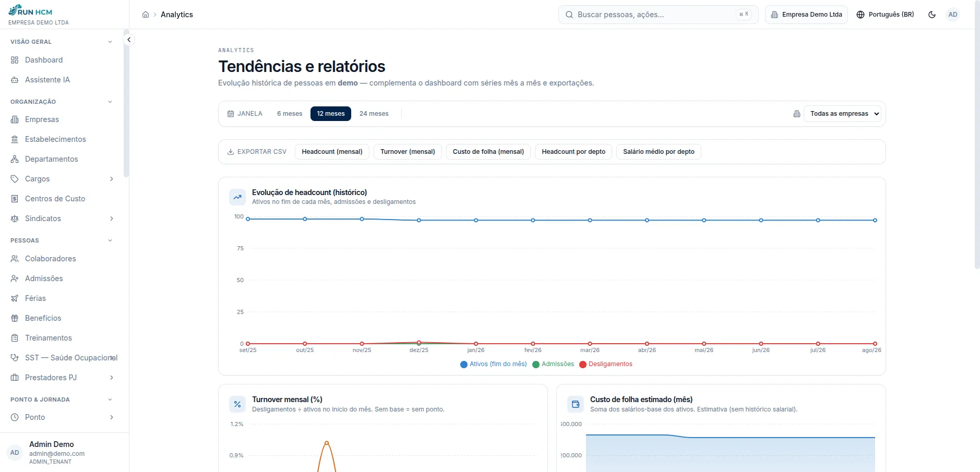Click the Férias airplane icon
This screenshot has width=980, height=472.
15,298
